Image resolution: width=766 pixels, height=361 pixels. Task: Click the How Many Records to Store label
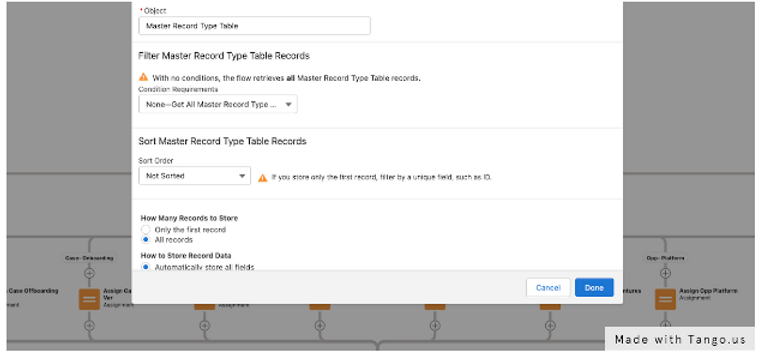coord(190,218)
